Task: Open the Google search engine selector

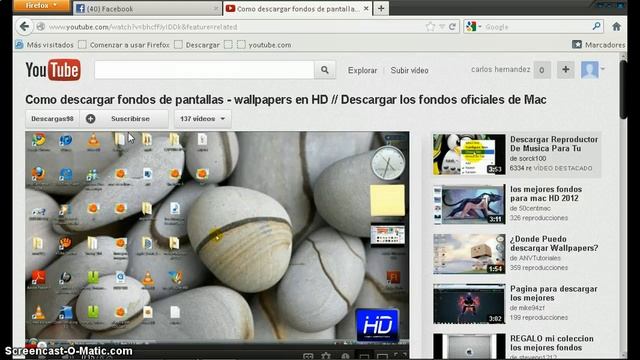Action: 473,27
